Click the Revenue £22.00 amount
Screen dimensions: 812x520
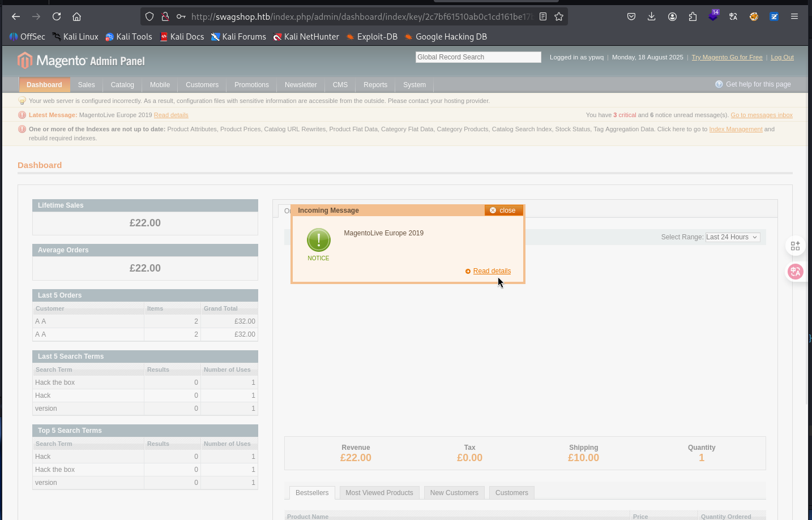tap(356, 458)
